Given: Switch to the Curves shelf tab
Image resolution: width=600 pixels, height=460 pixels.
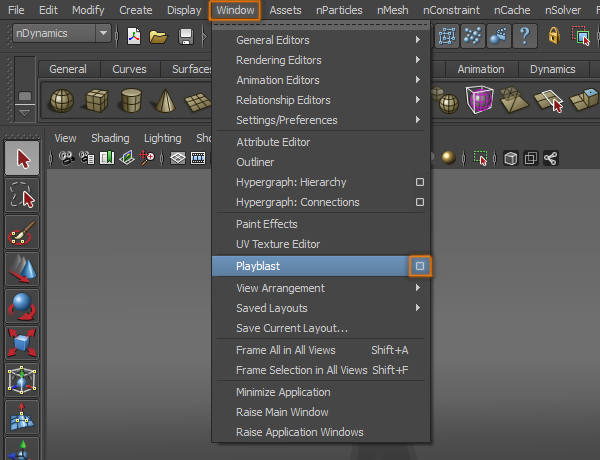Looking at the screenshot, I should (129, 69).
